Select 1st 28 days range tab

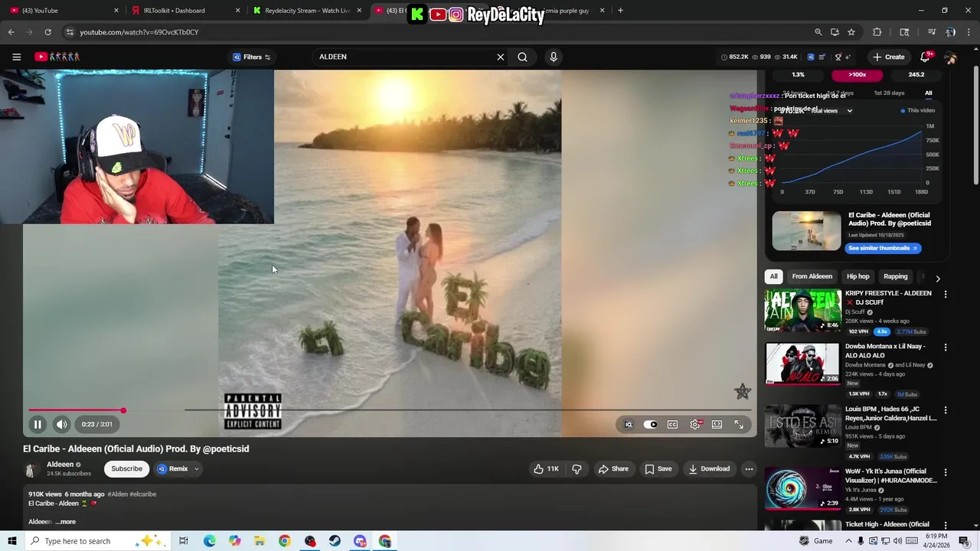pyautogui.click(x=889, y=93)
